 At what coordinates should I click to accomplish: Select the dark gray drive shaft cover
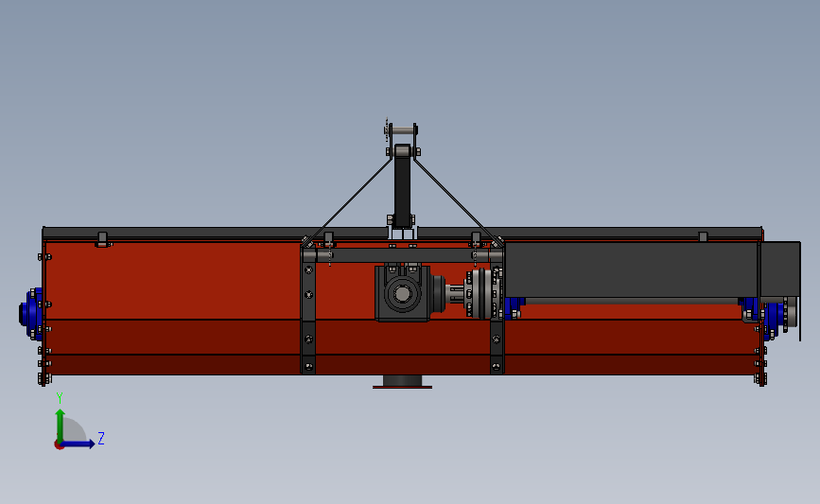631,269
